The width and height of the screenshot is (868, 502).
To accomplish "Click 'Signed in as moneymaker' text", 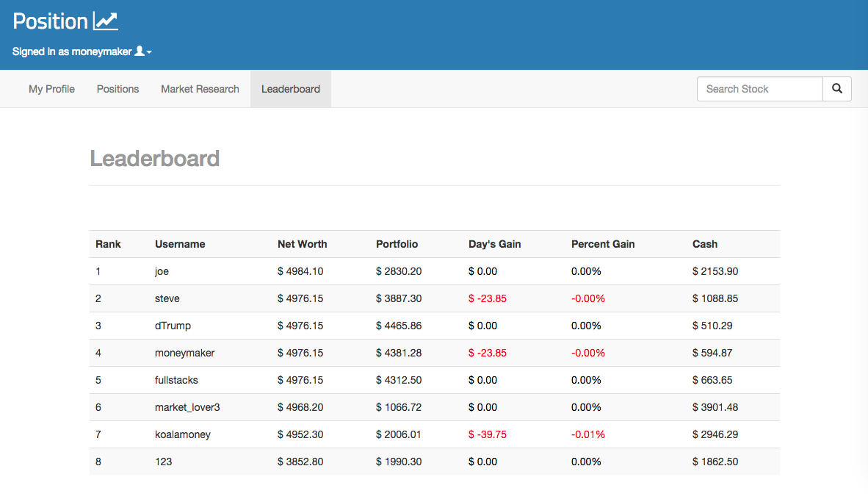I will pyautogui.click(x=72, y=51).
